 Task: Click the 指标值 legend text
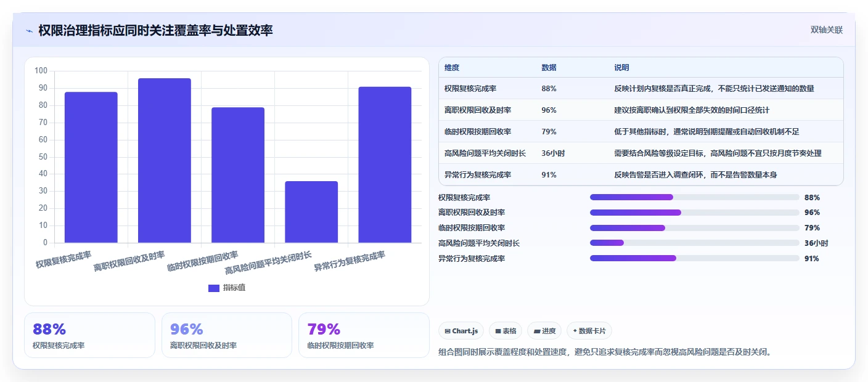[234, 288]
